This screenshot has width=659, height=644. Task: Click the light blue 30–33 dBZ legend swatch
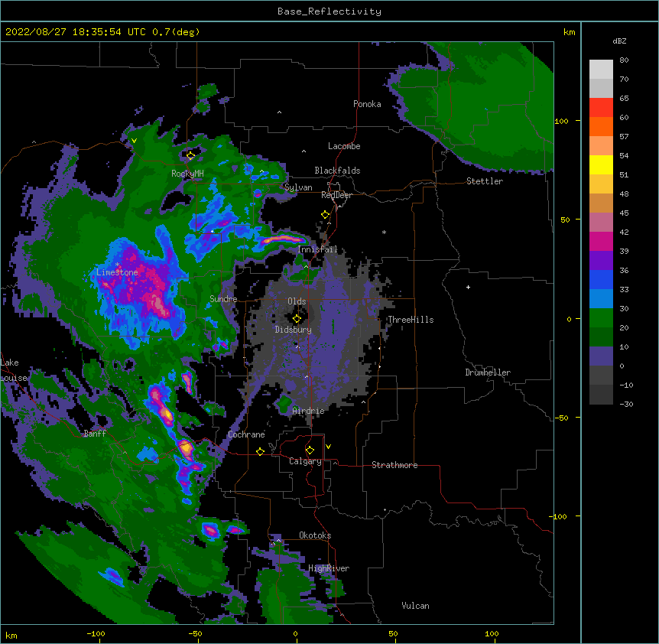coord(601,299)
